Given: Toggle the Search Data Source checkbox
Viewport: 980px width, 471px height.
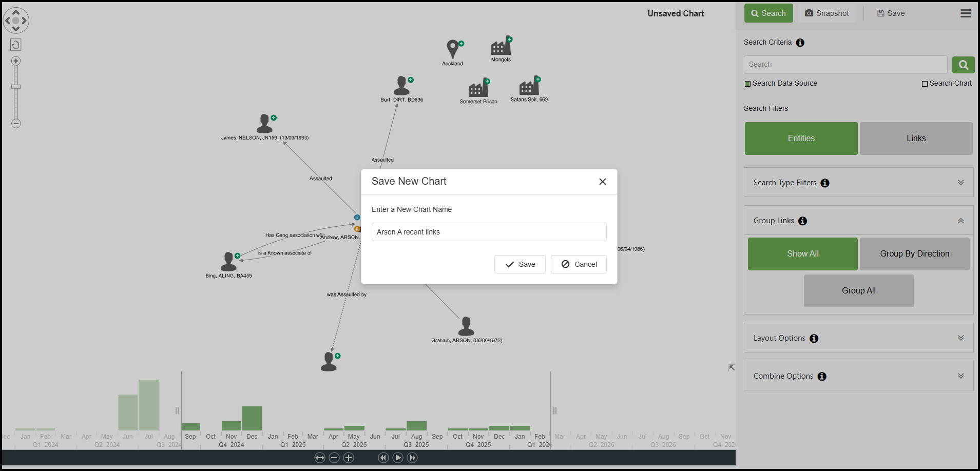Looking at the screenshot, I should [747, 84].
